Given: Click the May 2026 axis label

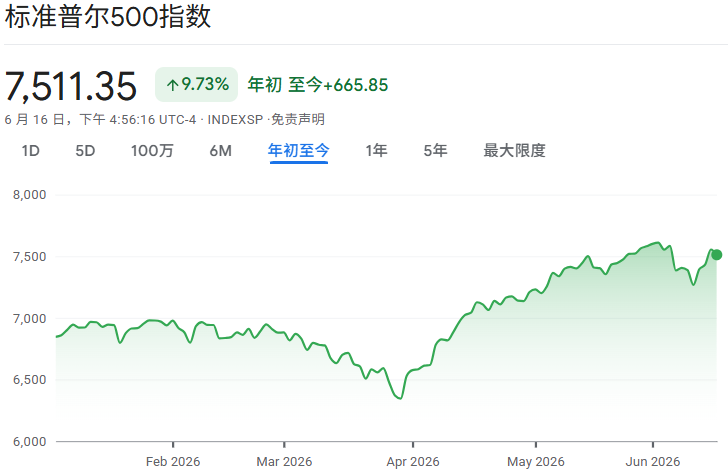Looking at the screenshot, I should 536,462.
